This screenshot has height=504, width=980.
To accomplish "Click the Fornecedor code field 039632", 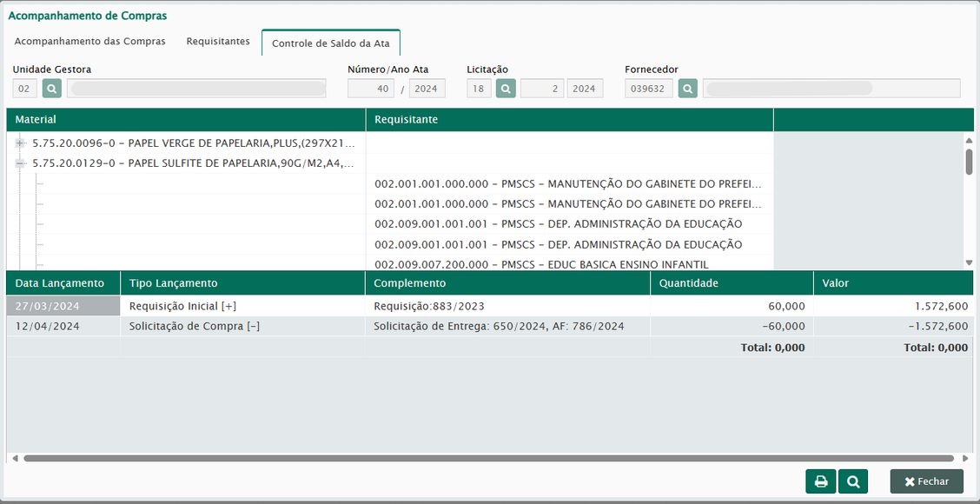I will click(648, 89).
